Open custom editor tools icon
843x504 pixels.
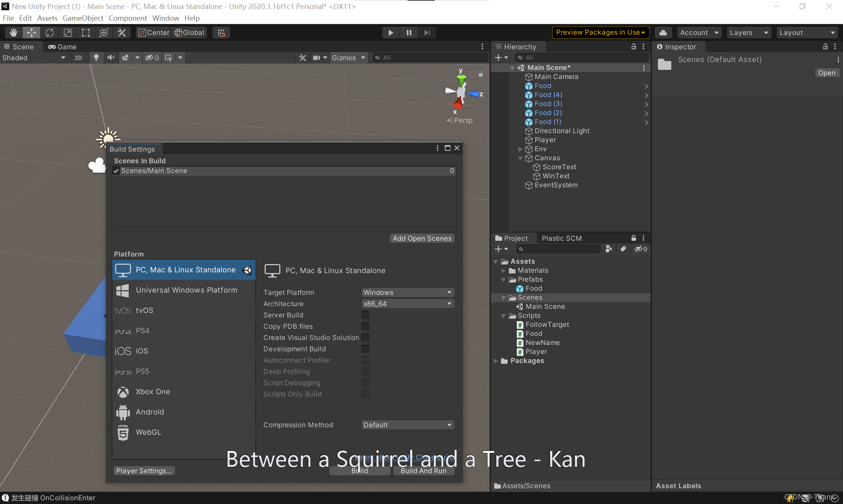coord(122,33)
